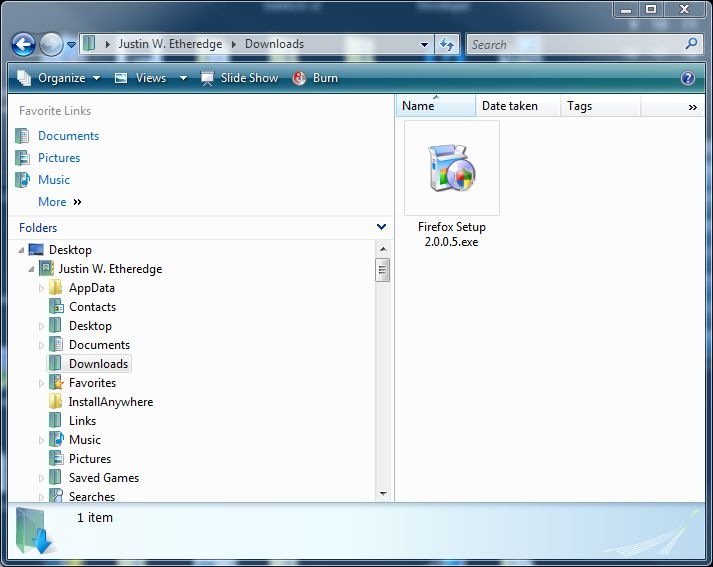This screenshot has height=567, width=713.
Task: Sort by the Date taken column header
Action: (518, 106)
